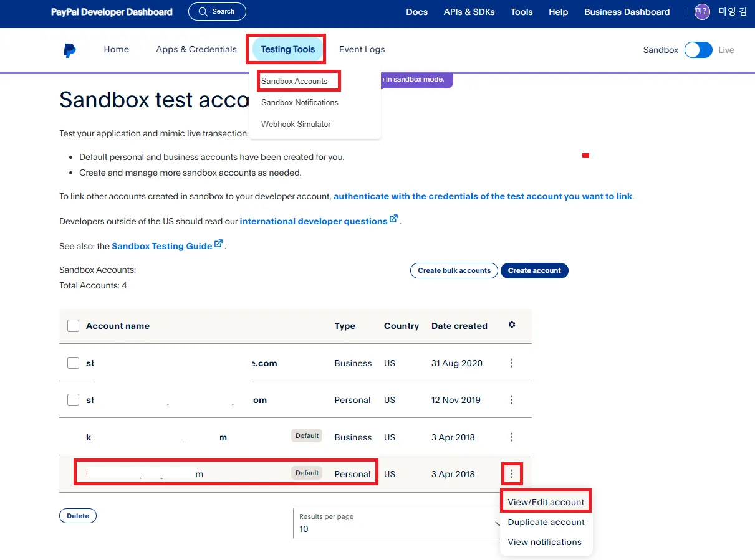Viewport: 755px width, 560px height.
Task: Click the Create bulk accounts button
Action: (x=454, y=270)
